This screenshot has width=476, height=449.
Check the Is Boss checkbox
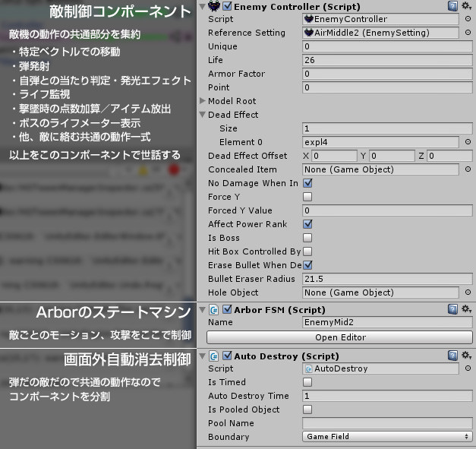tap(307, 238)
